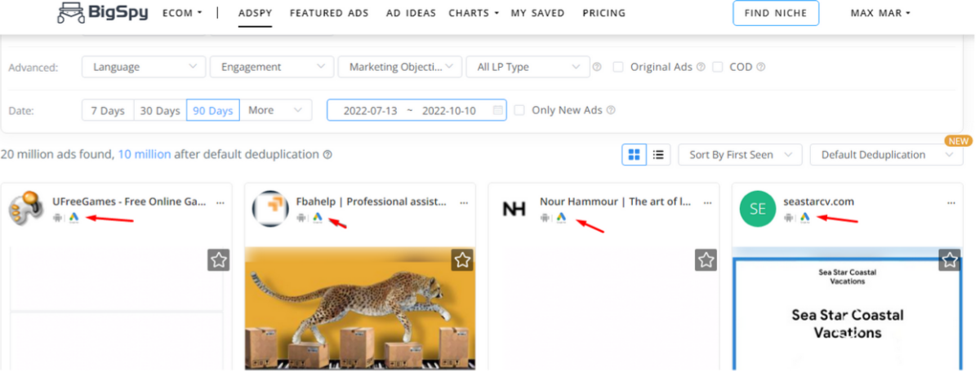Click Android icon under UFreeGames
980x381 pixels.
coord(57,218)
